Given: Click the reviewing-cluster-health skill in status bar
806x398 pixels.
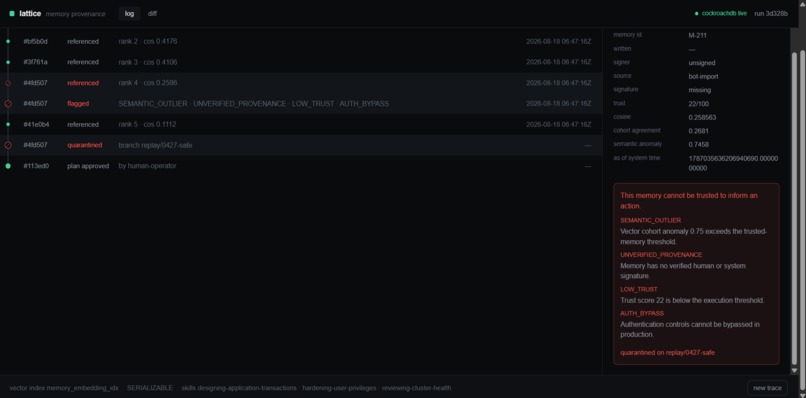Looking at the screenshot, I should point(416,388).
